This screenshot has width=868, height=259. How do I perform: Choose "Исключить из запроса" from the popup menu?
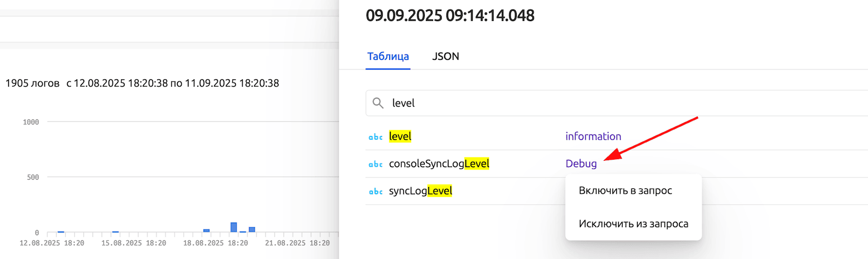tap(633, 224)
